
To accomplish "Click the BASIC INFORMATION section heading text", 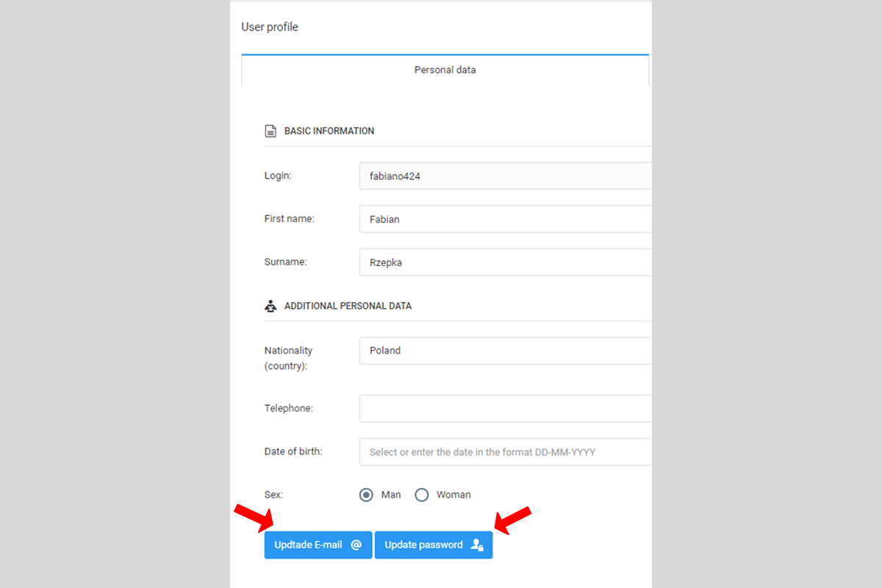I will click(x=329, y=132).
